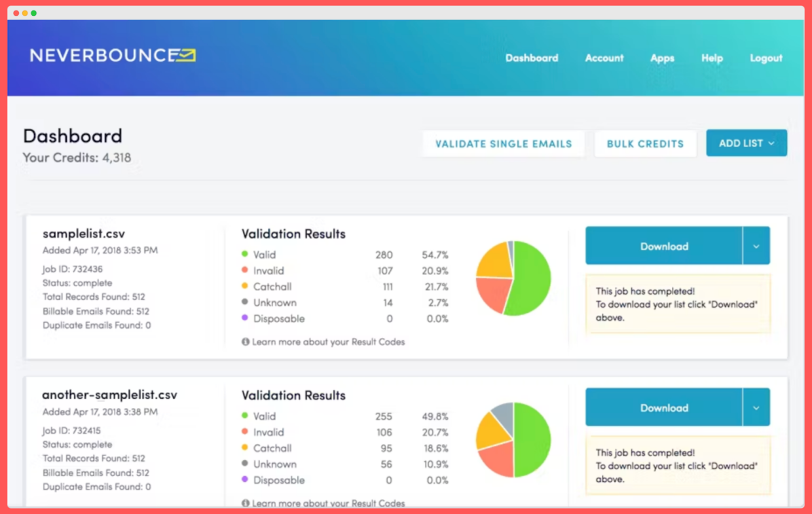Click Added Apr 17, 2018 3:38 PM
The image size is (812, 514).
tap(100, 412)
